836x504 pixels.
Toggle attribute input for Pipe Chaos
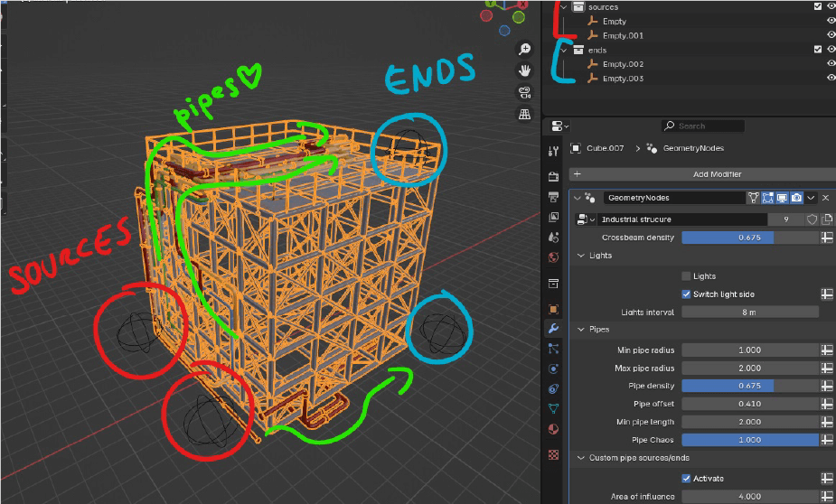[827, 440]
